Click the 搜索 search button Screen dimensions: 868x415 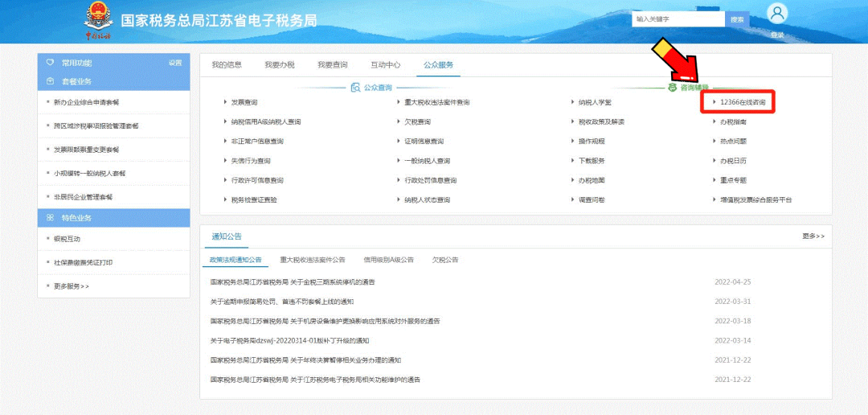737,18
